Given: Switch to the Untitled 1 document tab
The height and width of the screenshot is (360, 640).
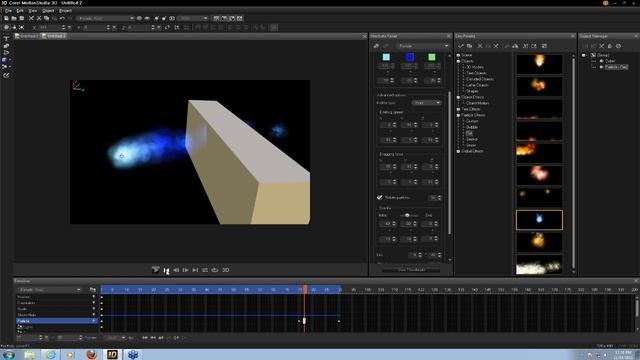Looking at the screenshot, I should 27,36.
